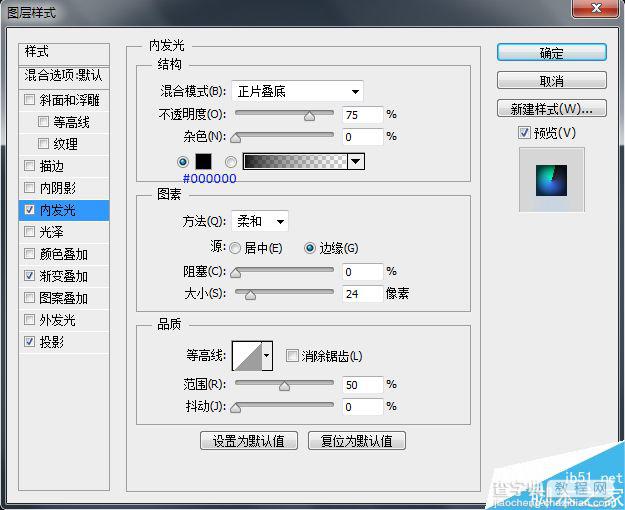Enable the 光泽 style checkbox
Image resolution: width=625 pixels, height=510 pixels.
(29, 231)
